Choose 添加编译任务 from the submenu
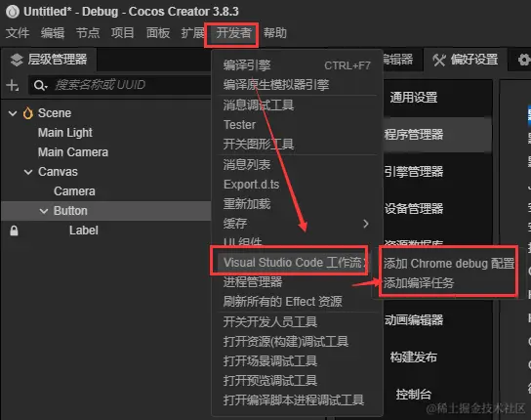This screenshot has height=420, width=531. (x=419, y=282)
